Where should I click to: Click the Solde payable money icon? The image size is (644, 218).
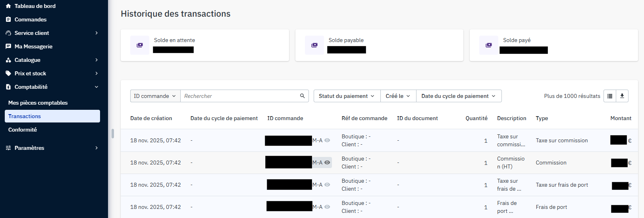(314, 45)
